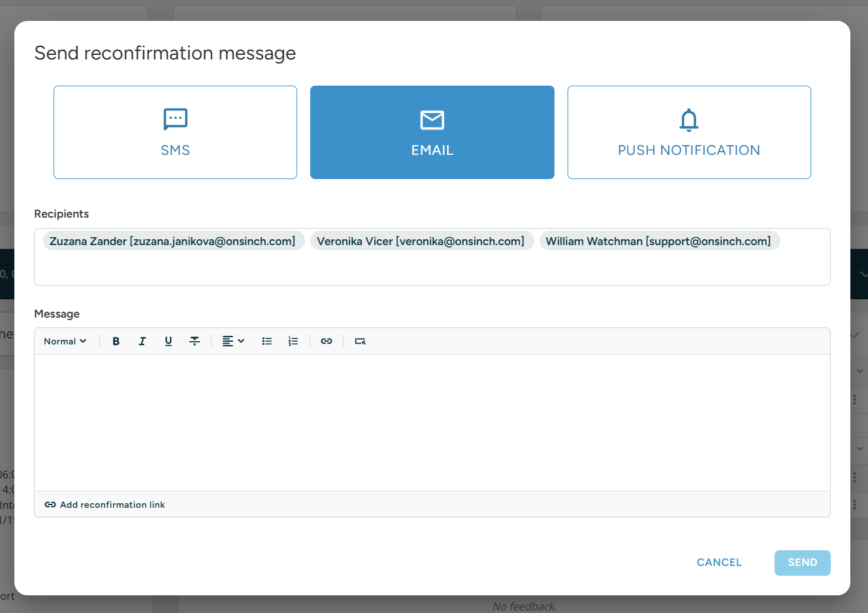Click the last toolbar icon after link
The height and width of the screenshot is (613, 868).
(360, 341)
